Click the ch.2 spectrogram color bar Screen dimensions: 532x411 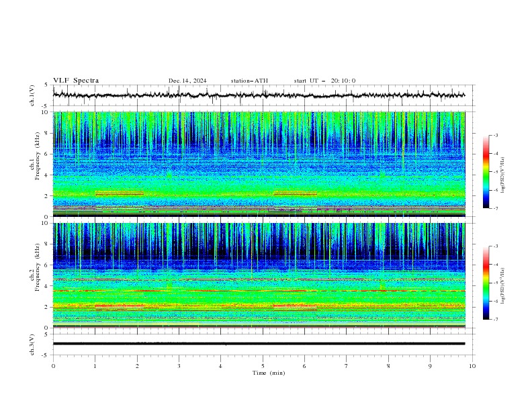486,283
